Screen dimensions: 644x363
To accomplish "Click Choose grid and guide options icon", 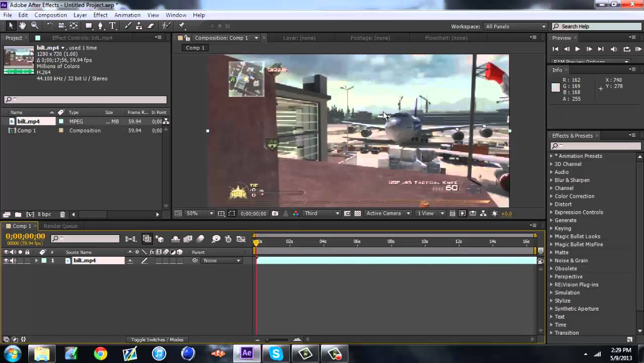I will 221,213.
